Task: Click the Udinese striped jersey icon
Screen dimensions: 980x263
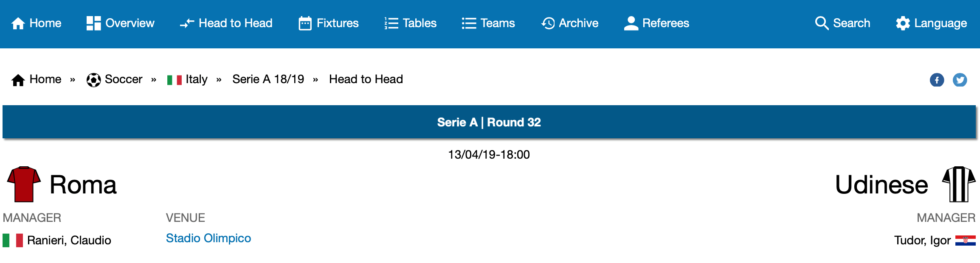Action: [959, 184]
